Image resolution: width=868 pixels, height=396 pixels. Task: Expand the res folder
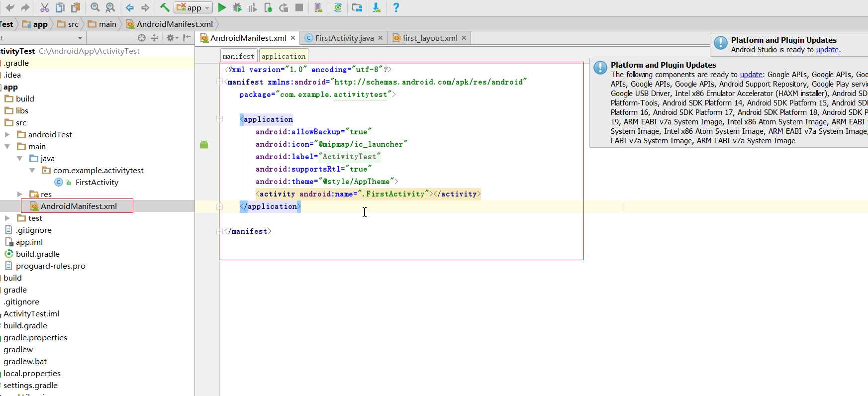pyautogui.click(x=19, y=194)
